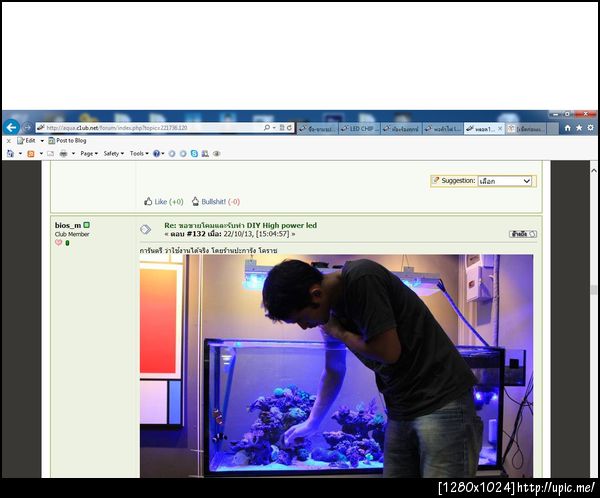600x498 pixels.
Task: Expand the RSS feeds dropdown arrow
Action: pos(41,154)
